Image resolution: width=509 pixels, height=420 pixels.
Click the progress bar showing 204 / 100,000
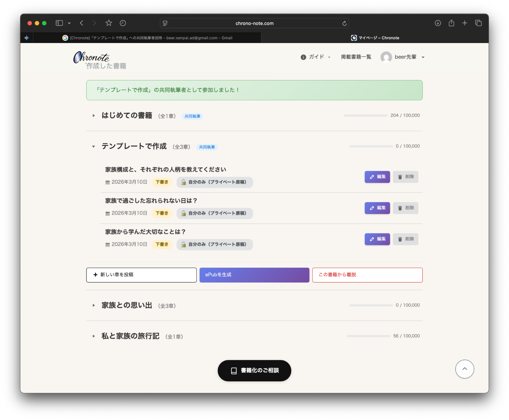click(366, 115)
